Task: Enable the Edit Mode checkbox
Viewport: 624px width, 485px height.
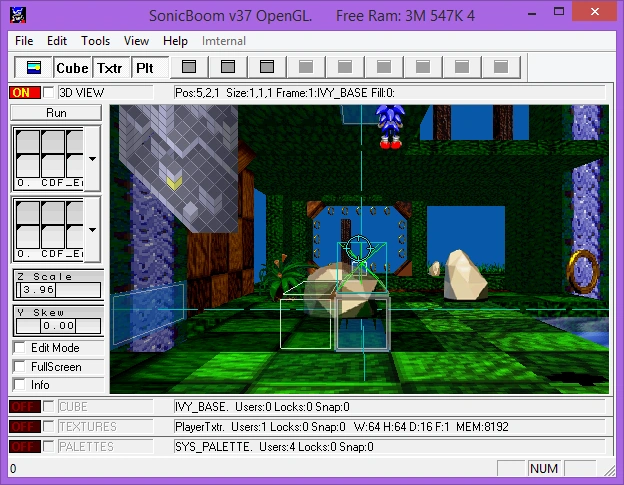Action: point(19,348)
